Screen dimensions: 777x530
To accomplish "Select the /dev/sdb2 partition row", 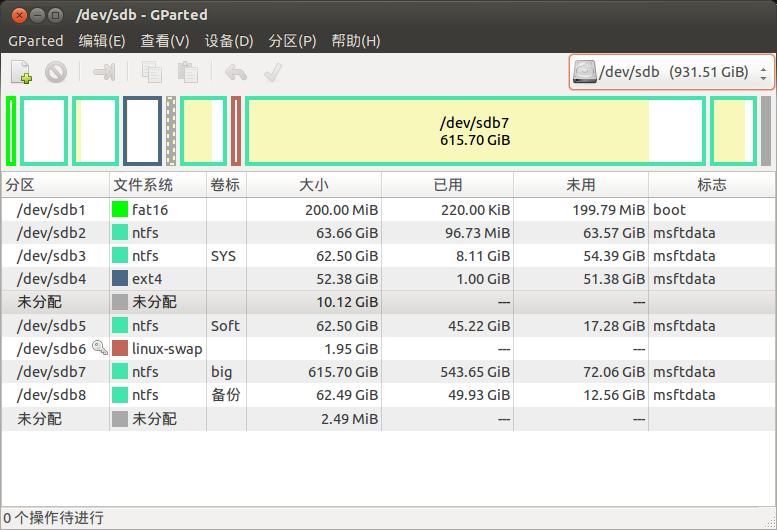I will point(388,232).
